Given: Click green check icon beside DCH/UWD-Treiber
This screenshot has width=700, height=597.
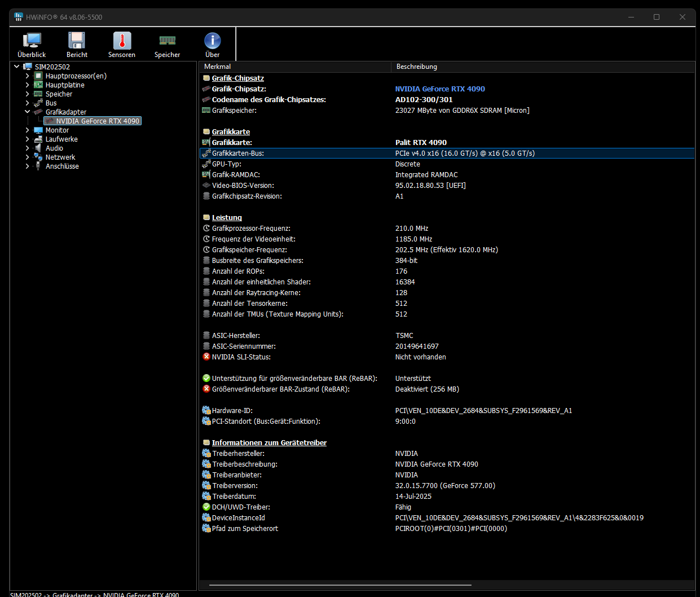Looking at the screenshot, I should point(206,507).
